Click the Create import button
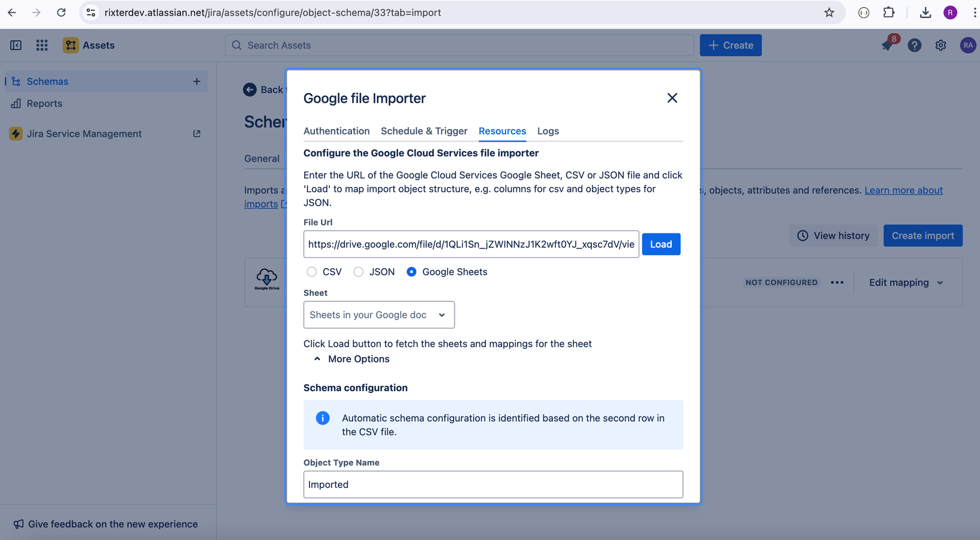Image resolution: width=980 pixels, height=540 pixels. (922, 235)
